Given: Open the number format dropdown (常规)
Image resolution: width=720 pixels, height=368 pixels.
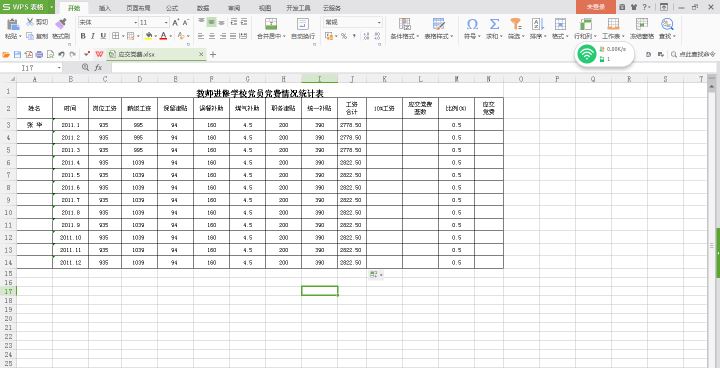Looking at the screenshot, I should [379, 23].
